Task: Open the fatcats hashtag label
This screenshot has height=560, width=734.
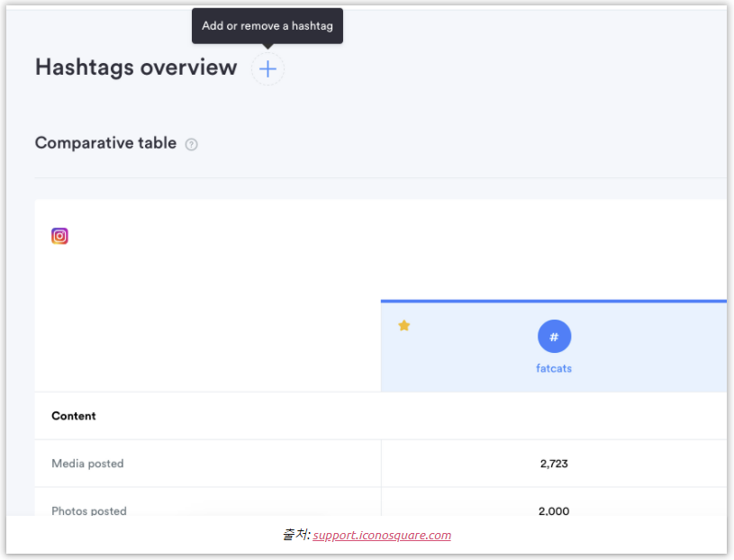Action: (554, 368)
